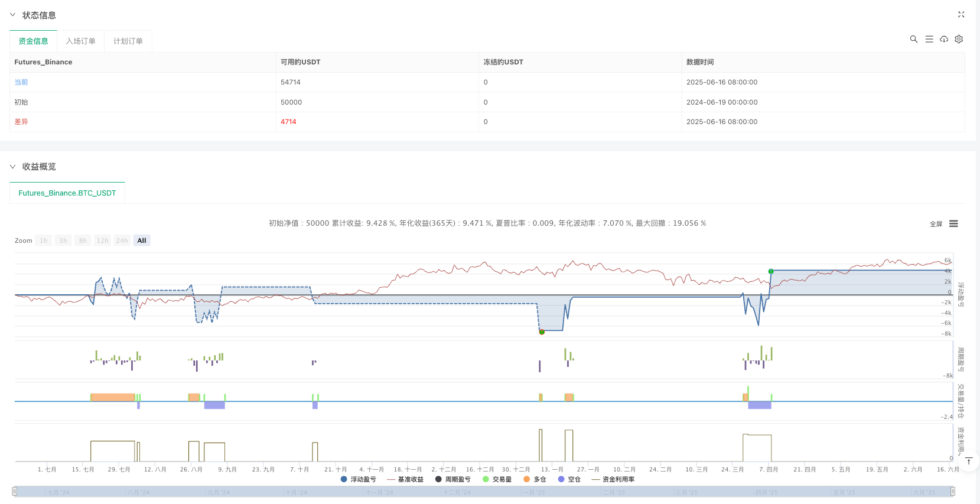Toggle the 资金利用率 legend series

tap(613, 479)
